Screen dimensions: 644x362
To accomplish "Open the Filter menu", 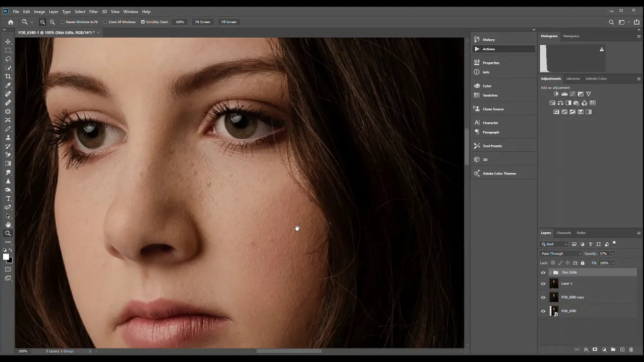I will coord(94,12).
